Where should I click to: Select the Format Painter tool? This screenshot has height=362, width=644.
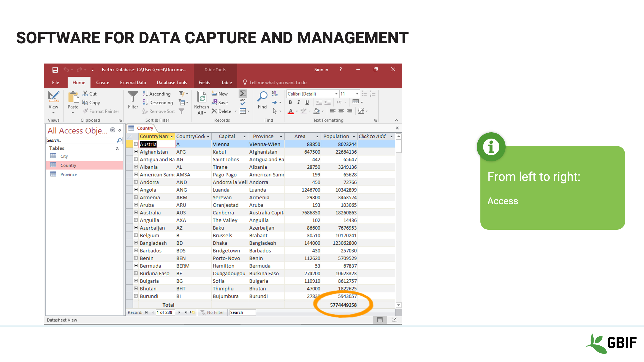101,111
